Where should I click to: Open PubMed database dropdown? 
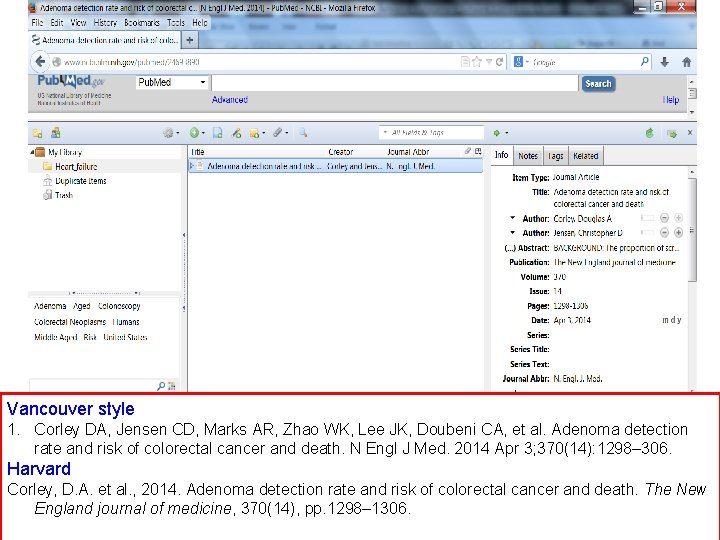[173, 82]
